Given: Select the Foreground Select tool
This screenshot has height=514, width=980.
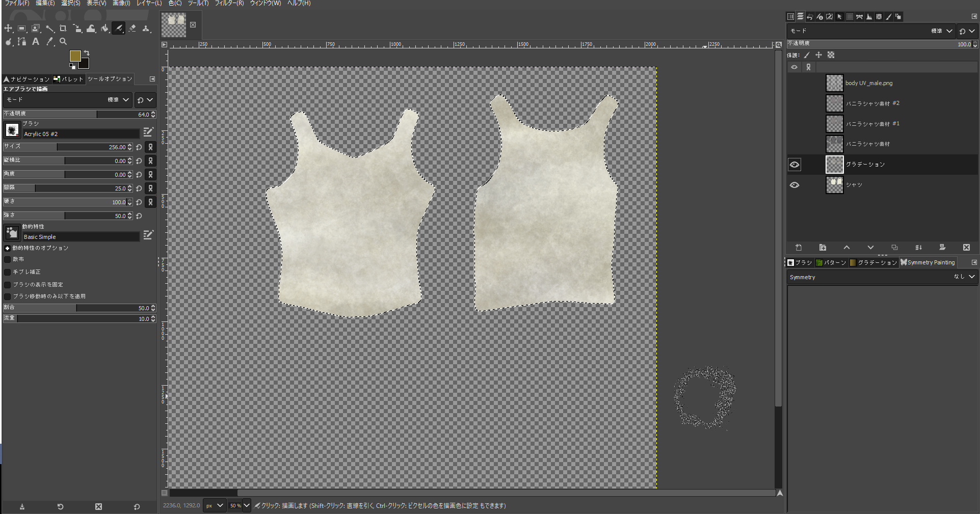Looking at the screenshot, I should point(36,29).
